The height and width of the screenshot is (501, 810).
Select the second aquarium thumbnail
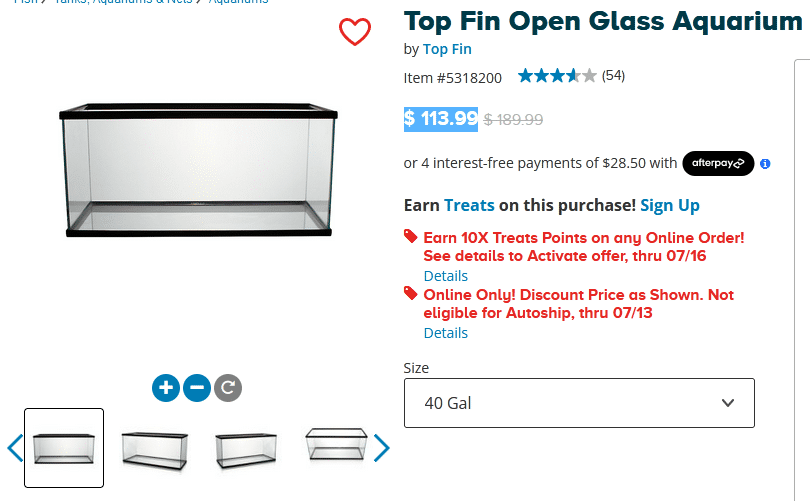pos(154,447)
